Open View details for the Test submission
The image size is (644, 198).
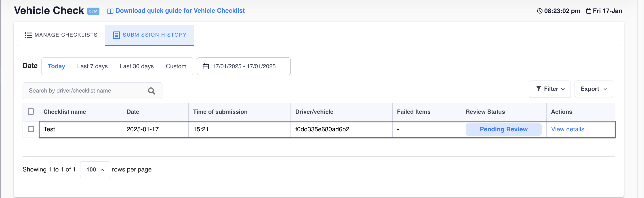(x=568, y=129)
